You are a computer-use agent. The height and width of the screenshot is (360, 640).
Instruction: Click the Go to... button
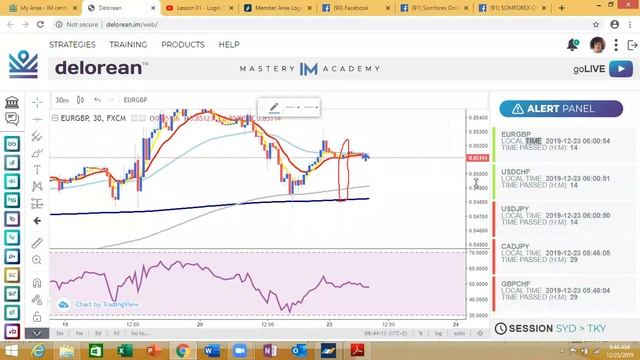point(140,333)
